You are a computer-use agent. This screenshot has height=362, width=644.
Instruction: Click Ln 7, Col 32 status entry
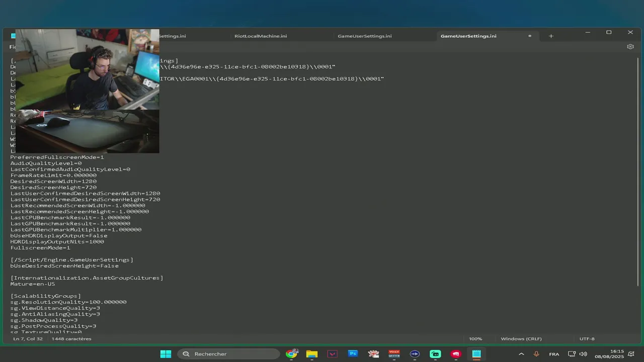pyautogui.click(x=28, y=339)
